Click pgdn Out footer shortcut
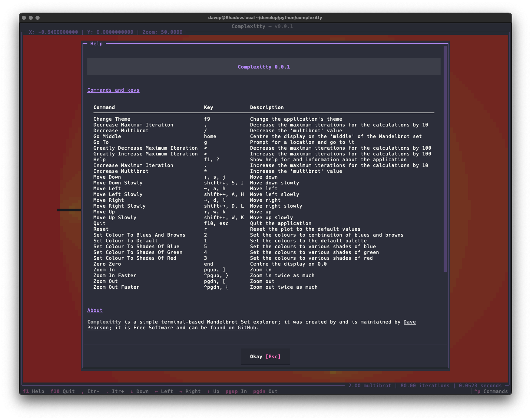 265,391
